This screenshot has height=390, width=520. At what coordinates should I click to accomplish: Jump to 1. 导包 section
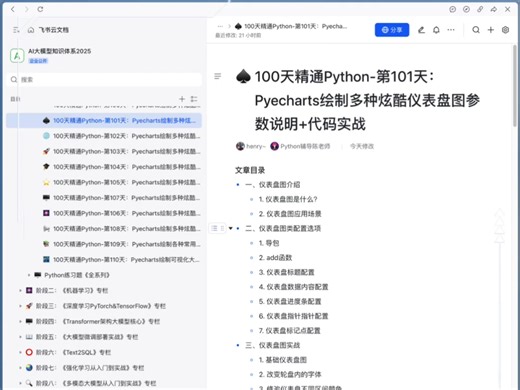click(269, 243)
